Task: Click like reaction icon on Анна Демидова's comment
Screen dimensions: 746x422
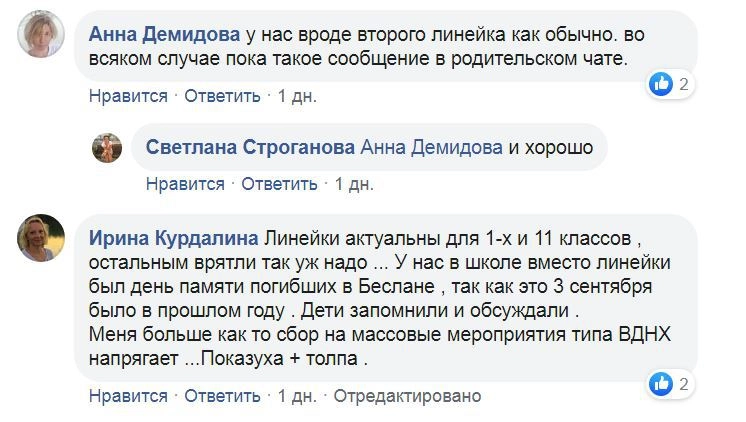Action: point(662,84)
